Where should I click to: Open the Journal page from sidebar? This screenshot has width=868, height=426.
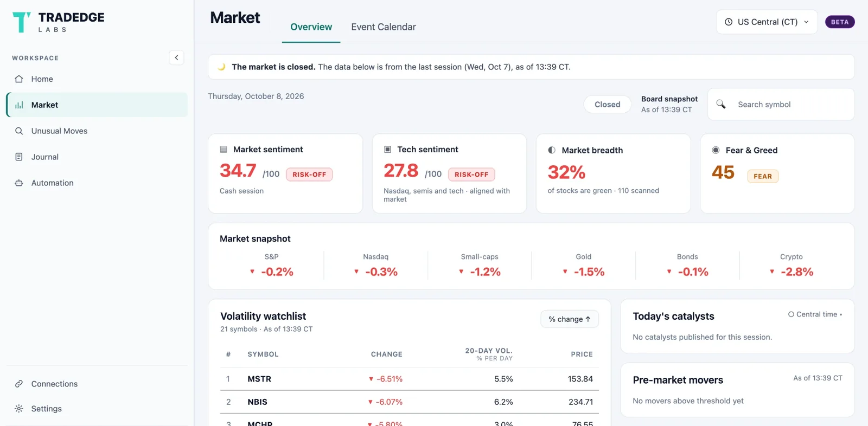(97, 157)
